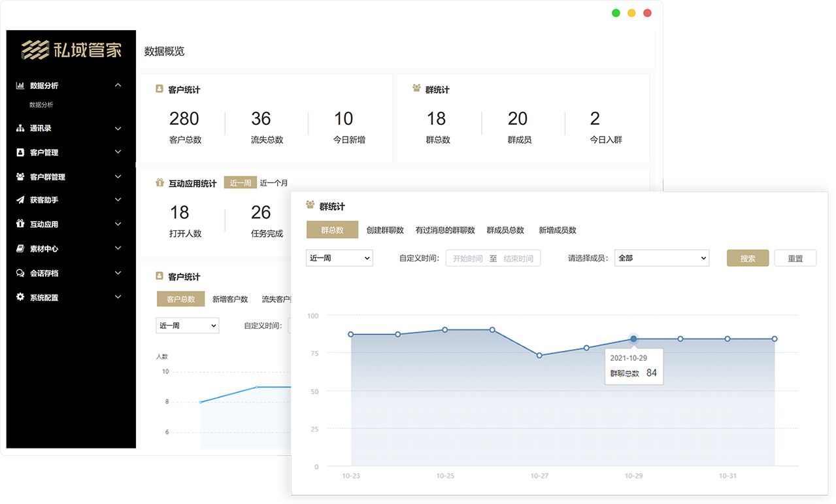Viewport: 836px width, 504px height.
Task: Click the 搜索 button
Action: 748,258
